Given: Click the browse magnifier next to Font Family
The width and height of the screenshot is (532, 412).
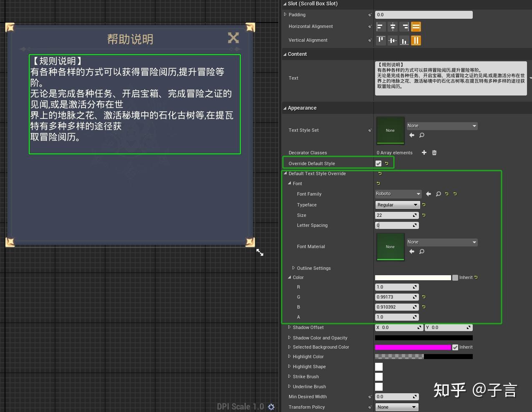Looking at the screenshot, I should click(x=438, y=194).
